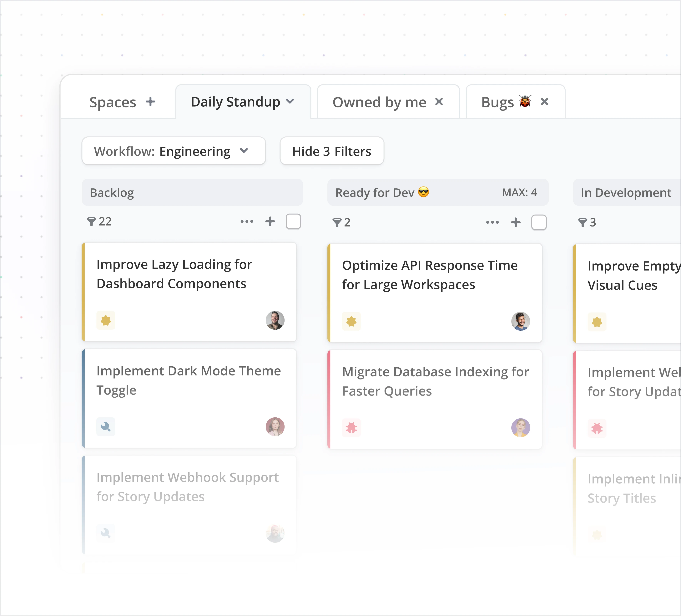The height and width of the screenshot is (616, 681).
Task: Open the Optimize API Response Time story card
Action: click(x=429, y=275)
